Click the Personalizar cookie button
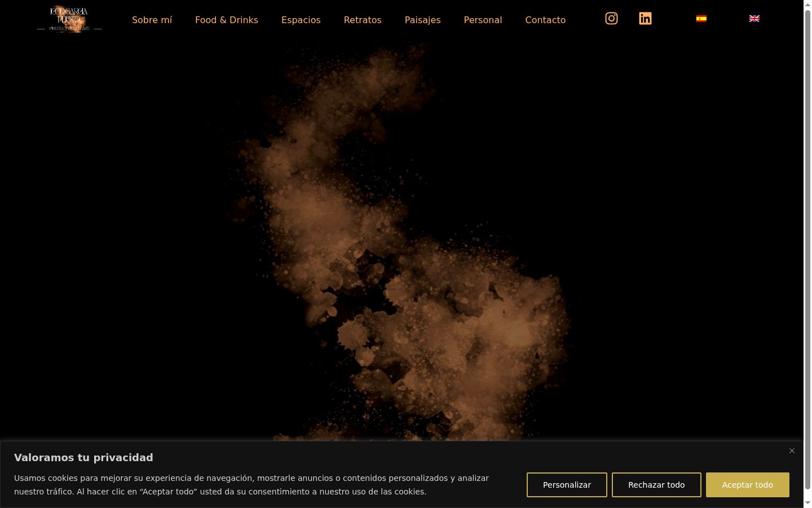The image size is (812, 508). click(567, 485)
